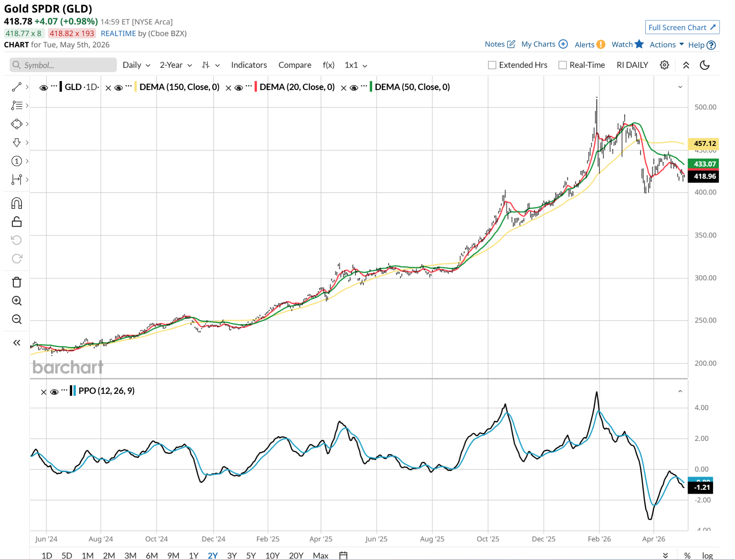The image size is (735, 560).
Task: Click the Full Screen Chart button
Action: coord(682,27)
